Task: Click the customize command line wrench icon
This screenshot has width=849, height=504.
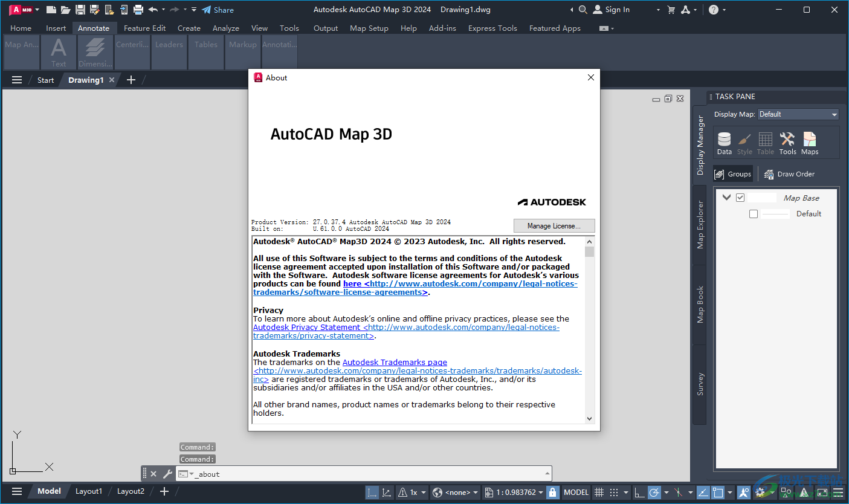Action: click(168, 474)
